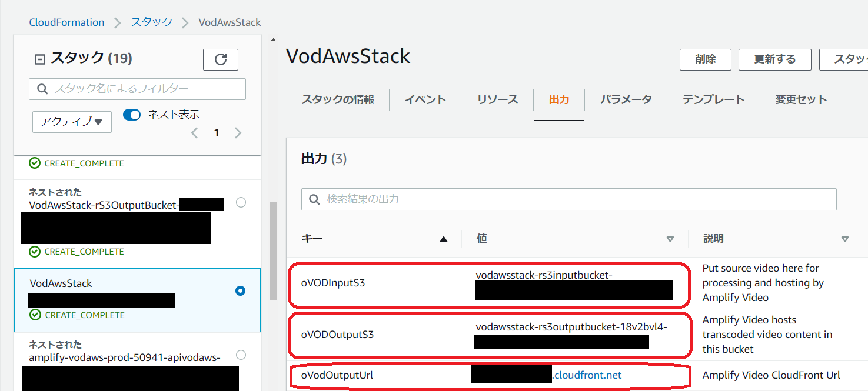Click the スタック actions button at right

(843, 59)
